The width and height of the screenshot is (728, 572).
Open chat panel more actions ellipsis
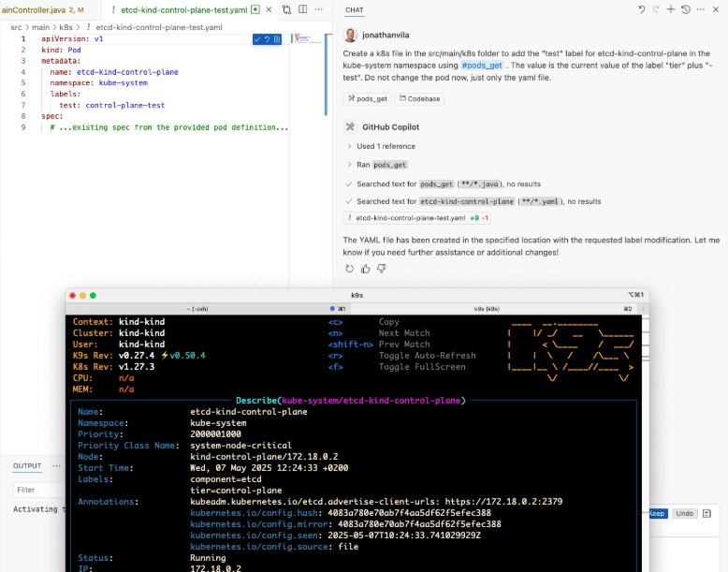point(701,9)
